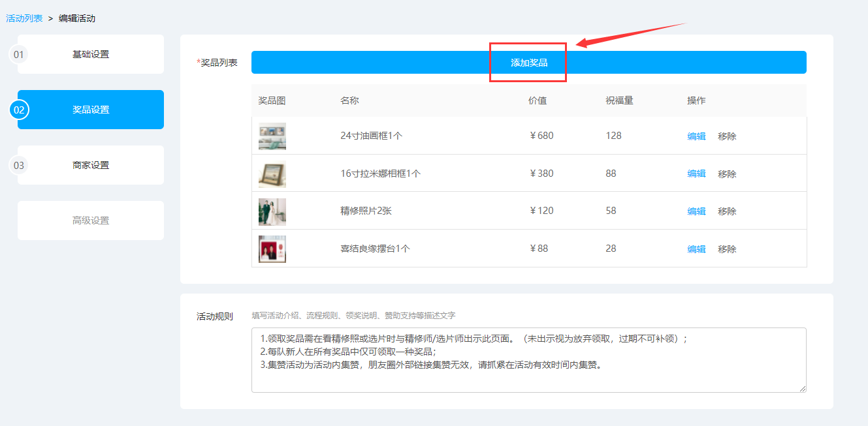
Task: Switch to the 商家设置 step
Action: pyautogui.click(x=91, y=165)
